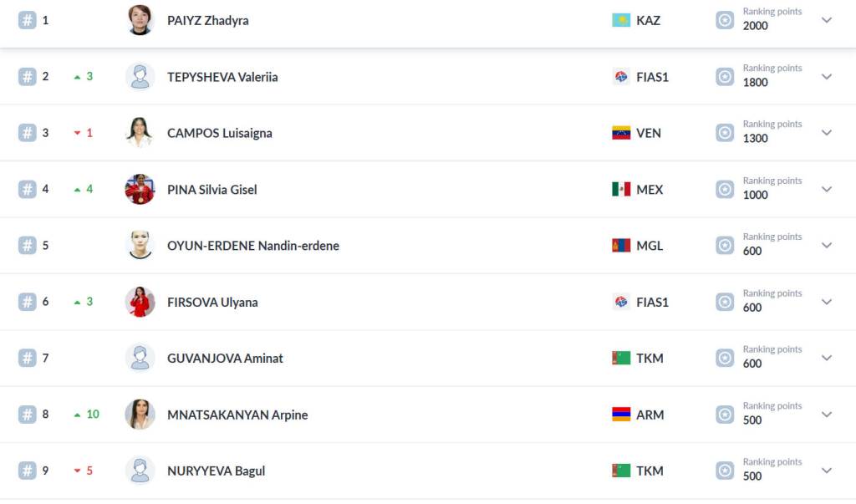The width and height of the screenshot is (856, 504).
Task: Expand details for MNATSAKANYAN Arpine
Action: (827, 415)
